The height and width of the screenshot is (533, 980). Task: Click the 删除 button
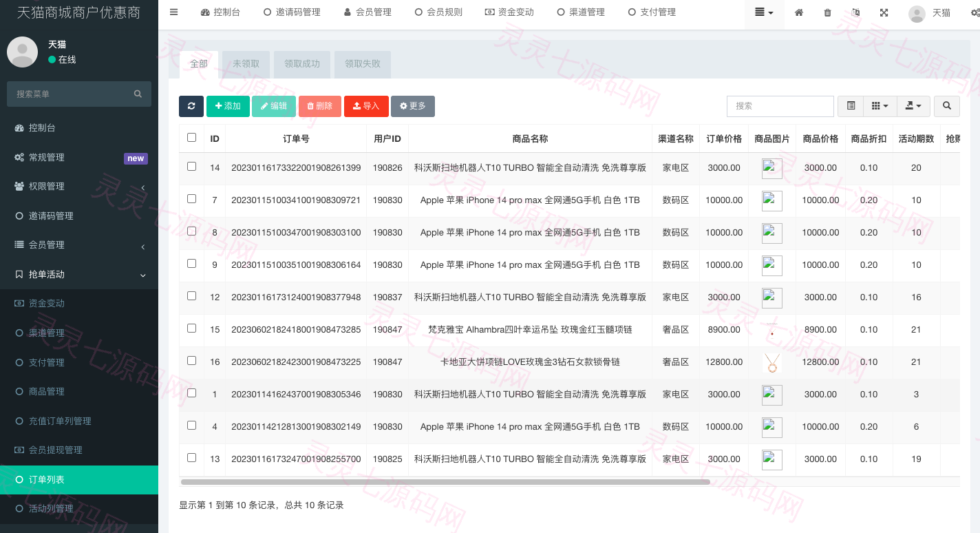[320, 106]
